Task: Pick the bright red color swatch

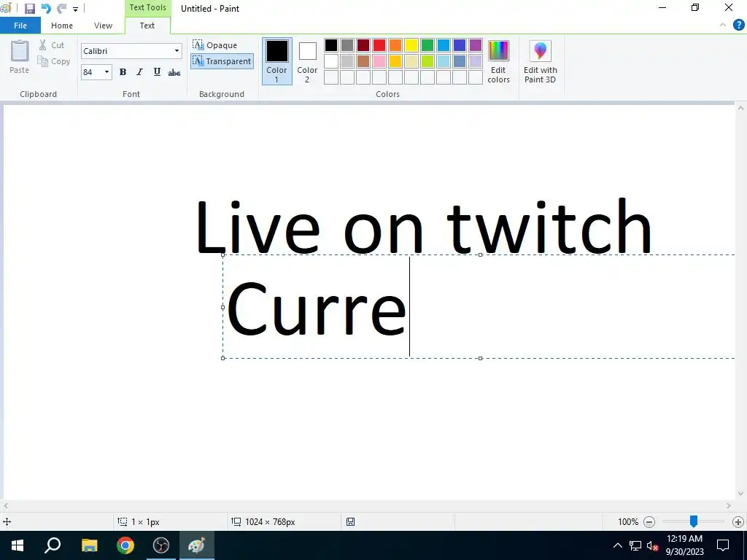Action: click(x=379, y=45)
